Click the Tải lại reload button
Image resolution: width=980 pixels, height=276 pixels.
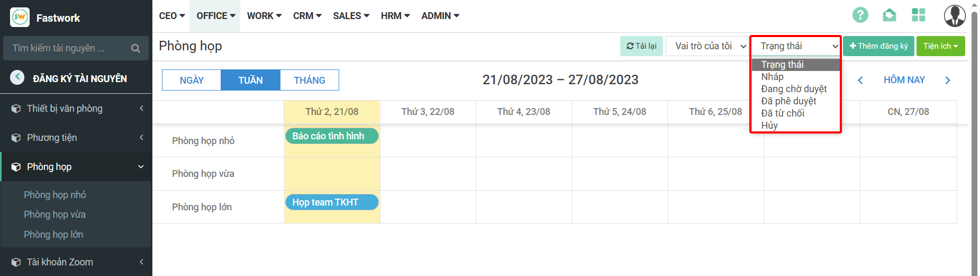(x=641, y=46)
